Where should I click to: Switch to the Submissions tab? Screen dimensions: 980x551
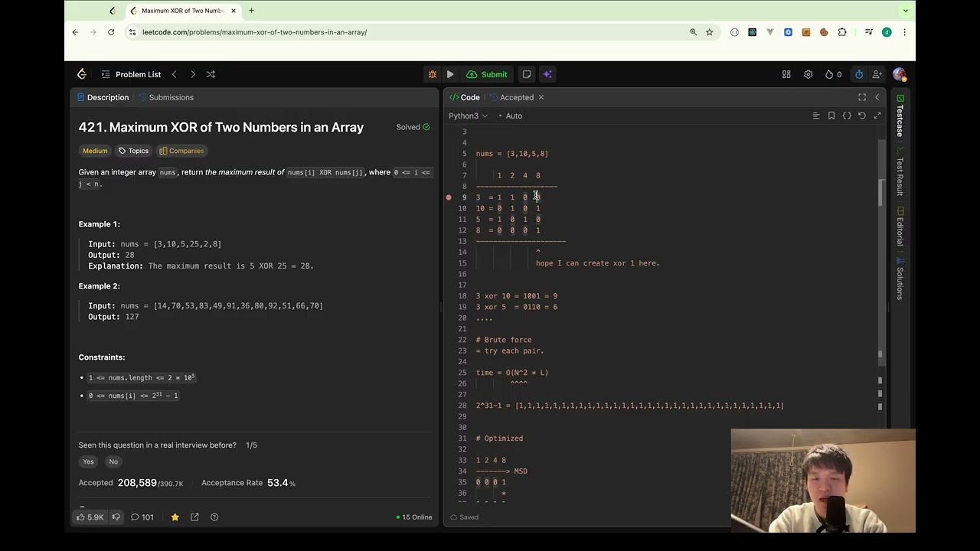point(165,97)
